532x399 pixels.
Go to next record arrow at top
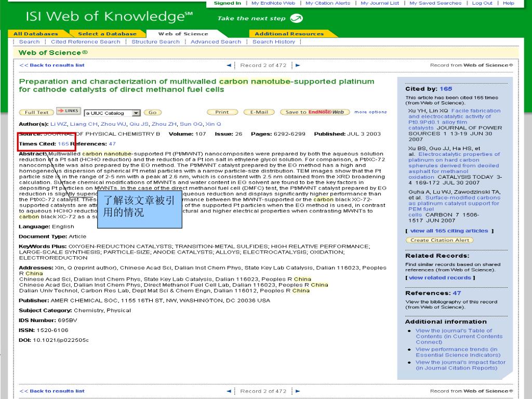(298, 65)
